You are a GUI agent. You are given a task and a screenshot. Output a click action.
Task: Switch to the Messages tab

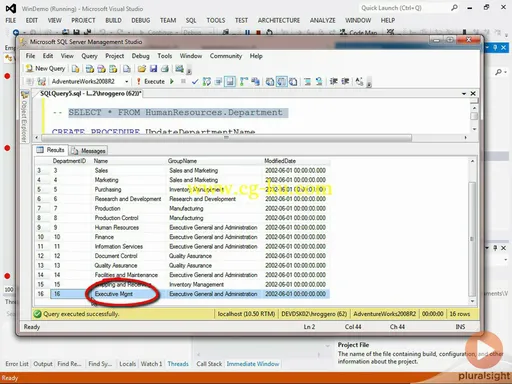click(89, 151)
